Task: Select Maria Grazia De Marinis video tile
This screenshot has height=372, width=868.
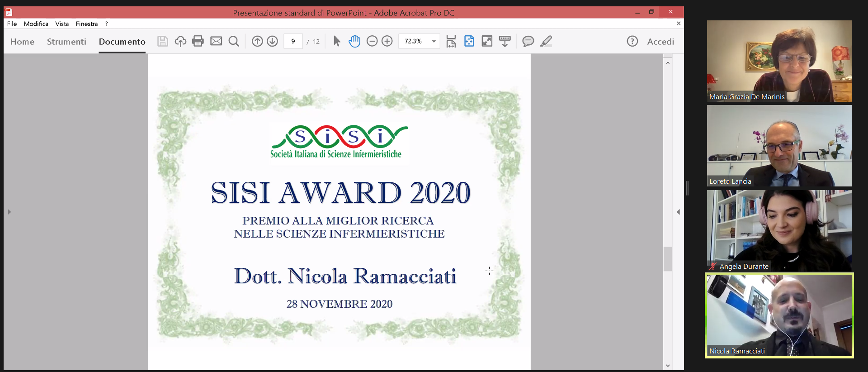Action: coord(779,61)
